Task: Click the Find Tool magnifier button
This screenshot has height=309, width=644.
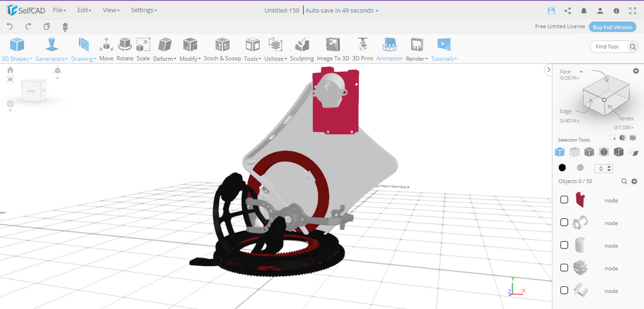Action: tap(633, 47)
